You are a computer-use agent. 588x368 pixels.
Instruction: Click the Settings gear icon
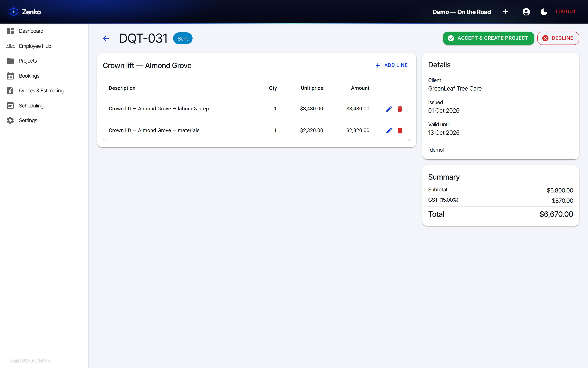click(10, 120)
